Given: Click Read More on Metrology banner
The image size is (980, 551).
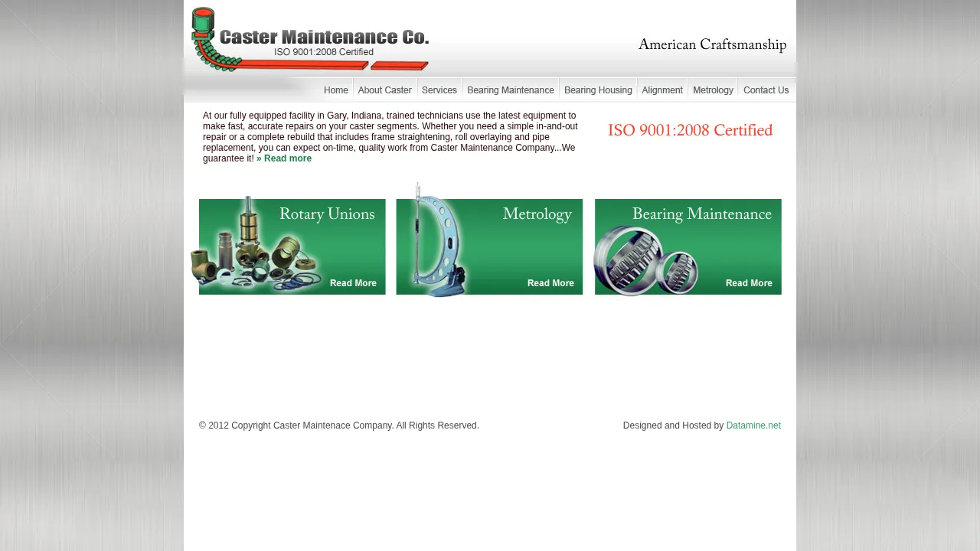Looking at the screenshot, I should (550, 283).
